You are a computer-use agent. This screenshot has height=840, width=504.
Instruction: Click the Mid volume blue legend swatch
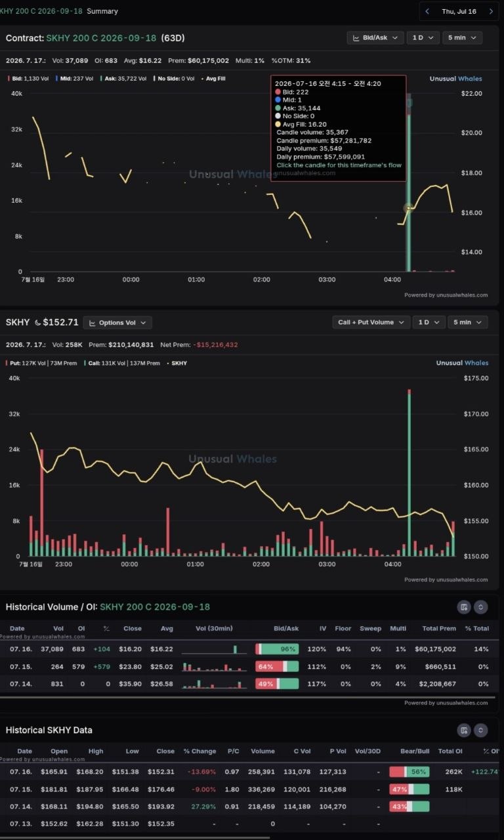click(x=56, y=78)
